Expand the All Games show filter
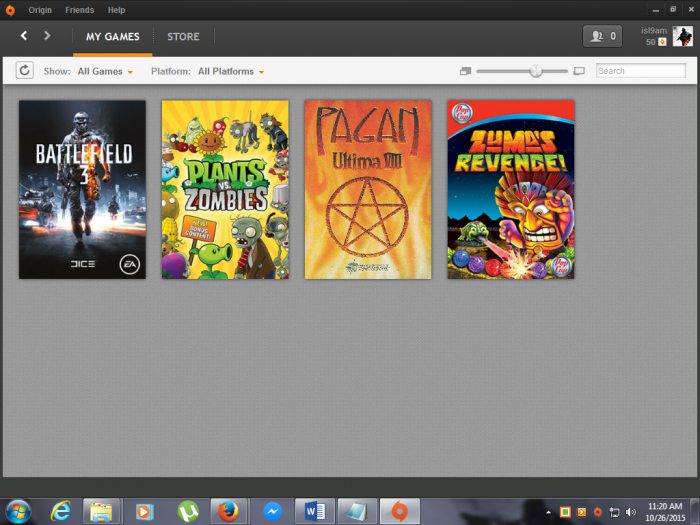The image size is (700, 525). 105,71
